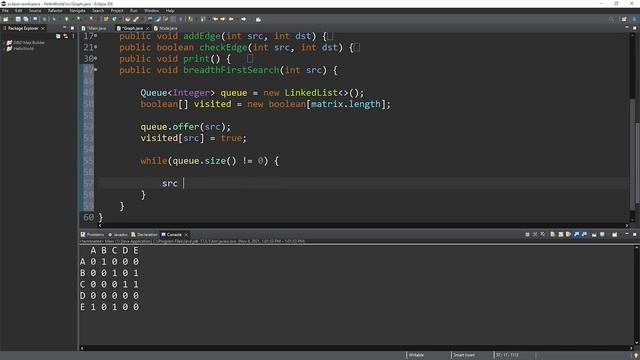Click the Forward navigation arrow
Screen dimensions: 640x360
pyautogui.click(x=244, y=19)
